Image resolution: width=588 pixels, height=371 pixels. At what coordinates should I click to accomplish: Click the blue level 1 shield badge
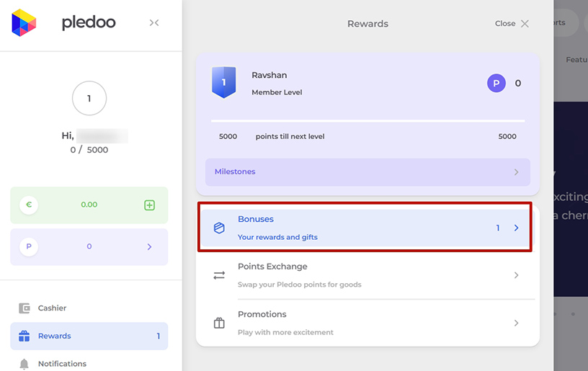(x=223, y=82)
